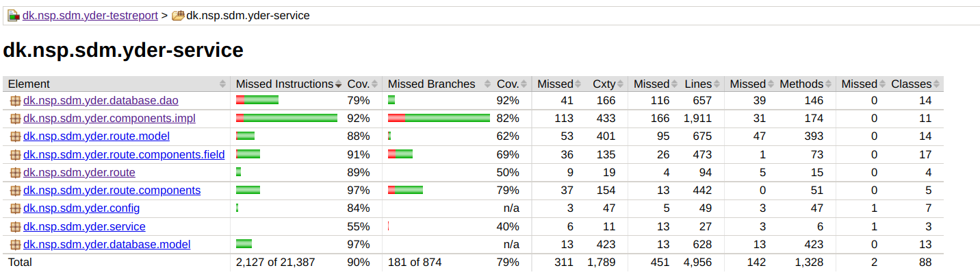
Task: Open the dk.nsp.sdm.yder.route package link
Action: click(79, 172)
